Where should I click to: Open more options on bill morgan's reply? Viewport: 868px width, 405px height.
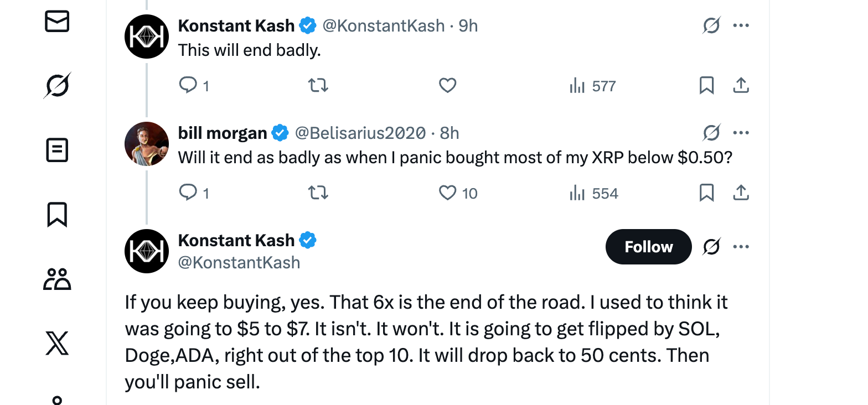(x=741, y=133)
